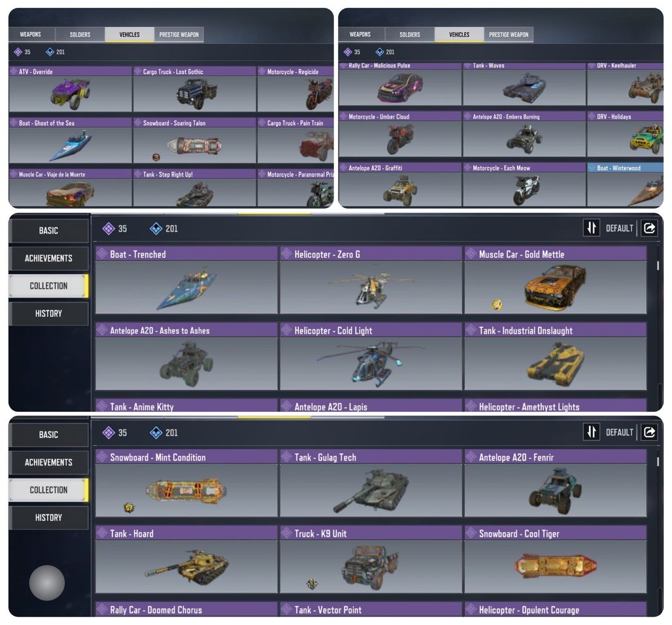This screenshot has height=625, width=672.
Task: Click the emblem badge on Truck - K9 Unit
Action: tap(312, 584)
